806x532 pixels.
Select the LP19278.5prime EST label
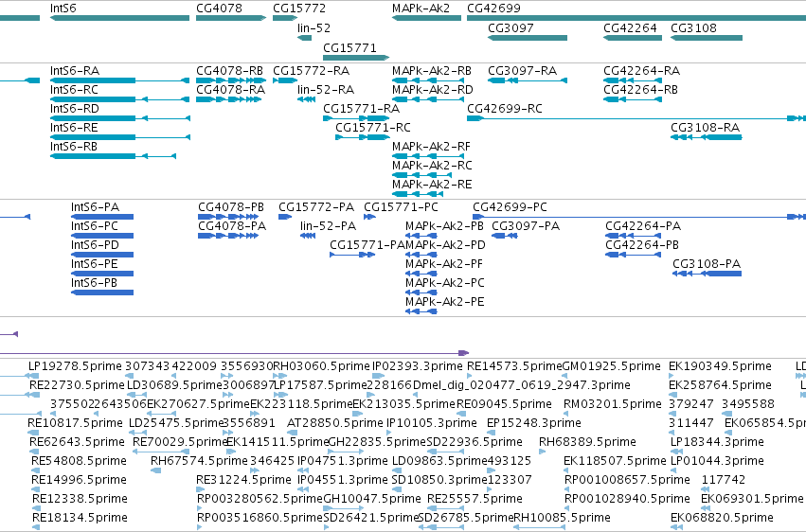(x=75, y=366)
